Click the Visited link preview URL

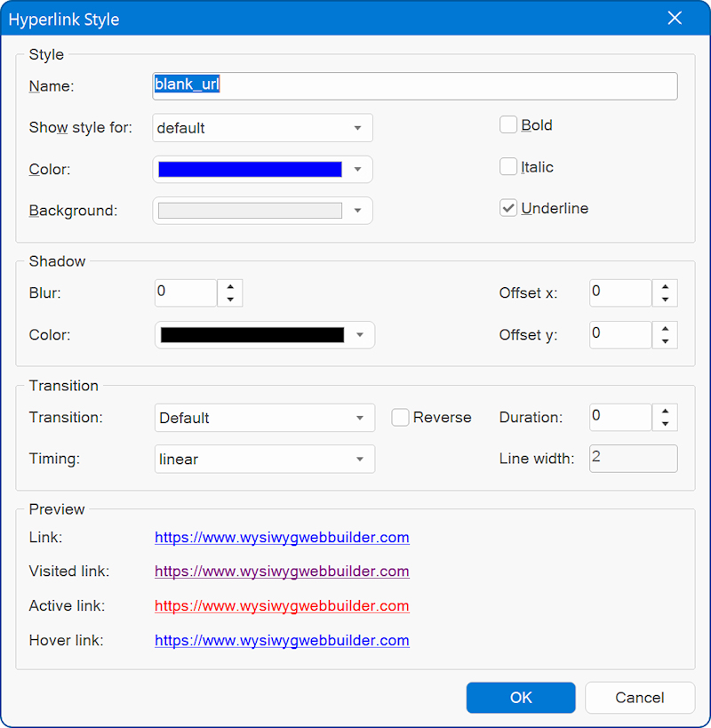point(282,571)
